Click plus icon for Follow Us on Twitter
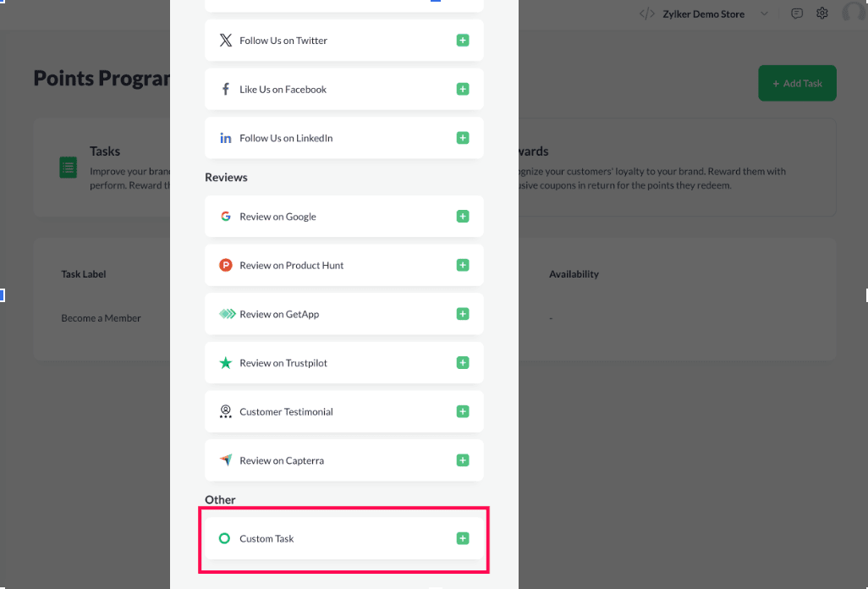Screen dimensions: 868x589 click(463, 41)
